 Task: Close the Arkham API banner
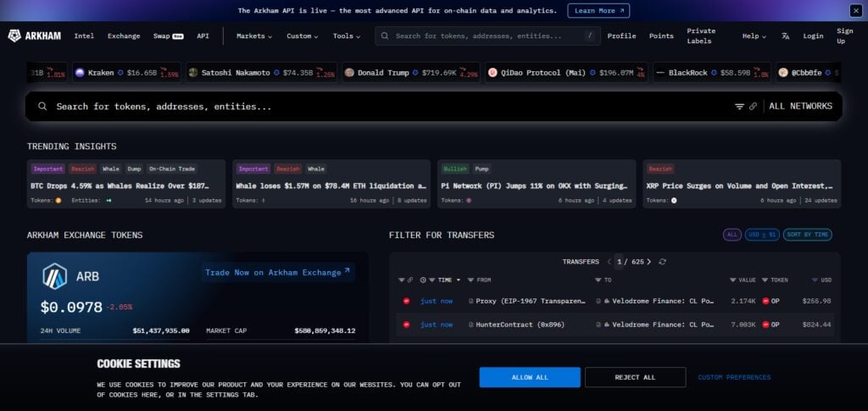[856, 10]
